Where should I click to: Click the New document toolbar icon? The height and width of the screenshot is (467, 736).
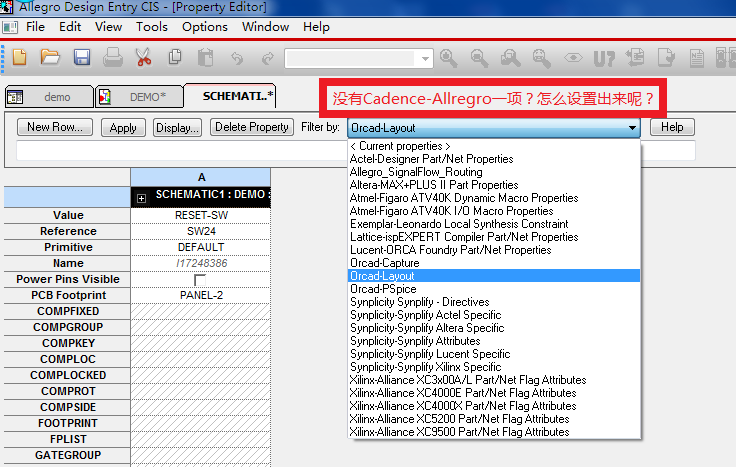pos(19,58)
